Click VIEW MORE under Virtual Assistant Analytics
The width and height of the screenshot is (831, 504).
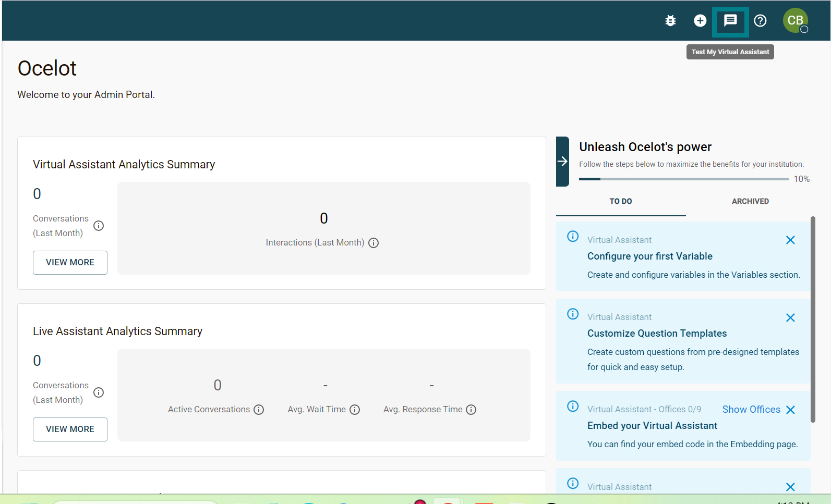[x=70, y=262]
